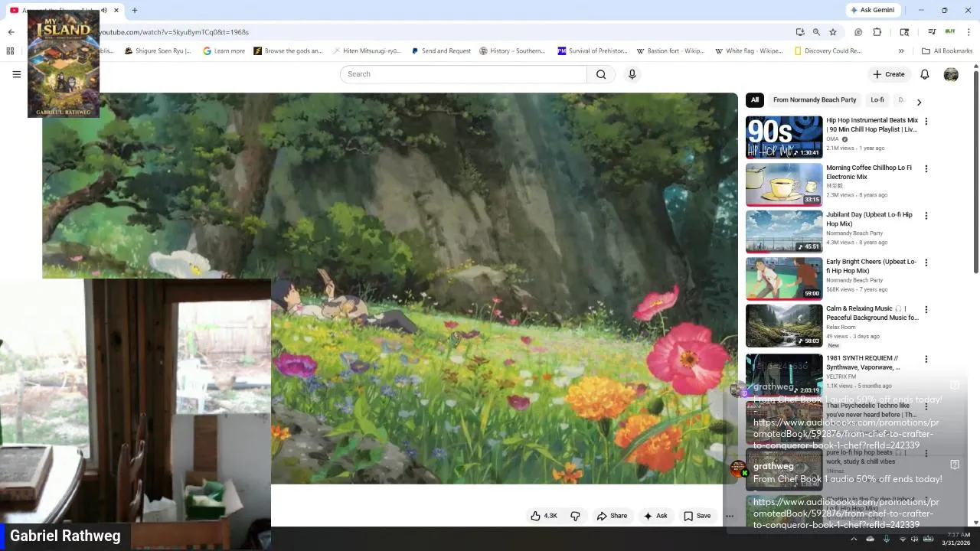Screen dimensions: 980x551
Task: Open taskbar Wi-Fi network icon
Action: [x=903, y=539]
